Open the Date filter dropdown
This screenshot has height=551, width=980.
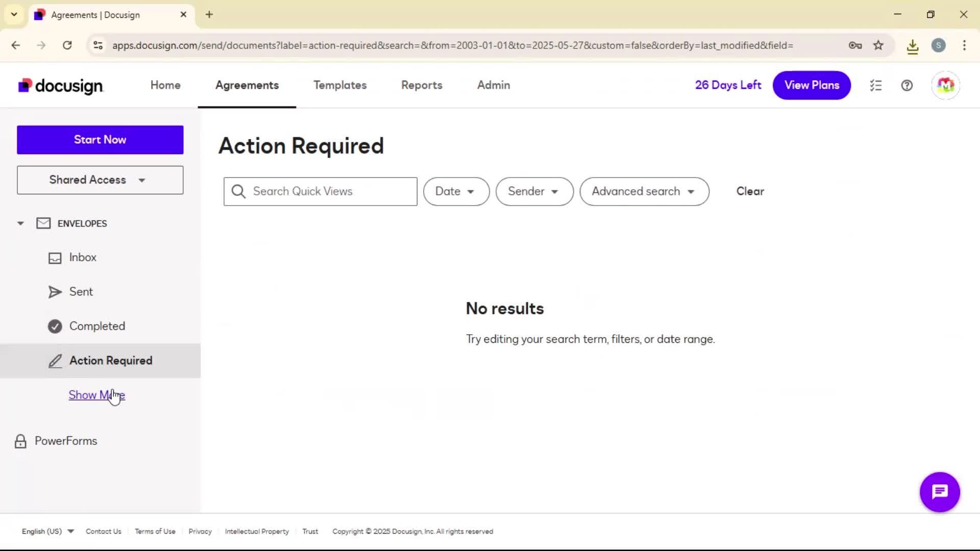pyautogui.click(x=456, y=191)
